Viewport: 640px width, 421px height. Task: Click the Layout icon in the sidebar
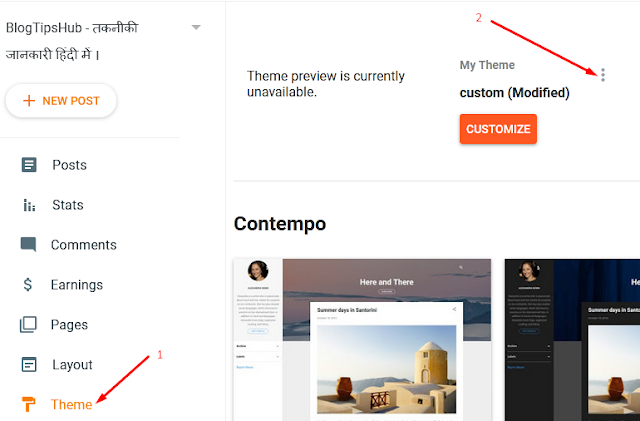click(29, 365)
